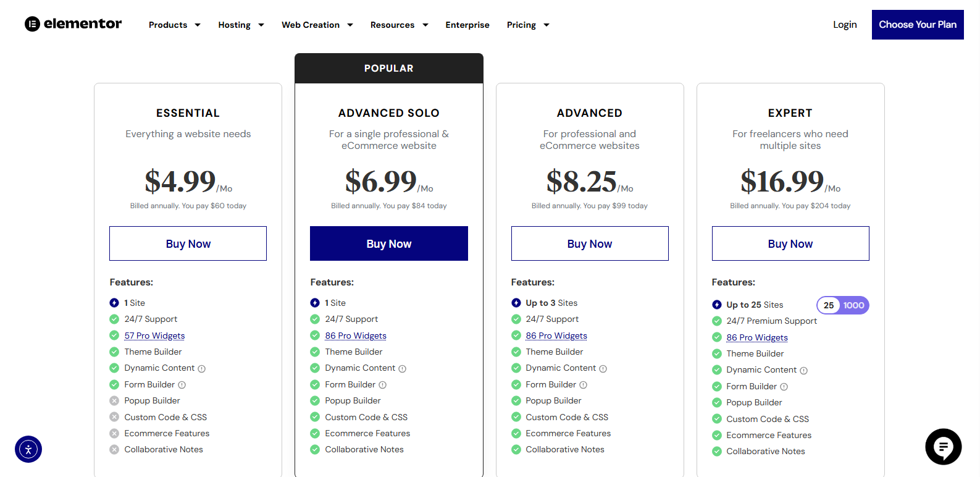Click green check beside Advanced Ecommerce Features

click(516, 433)
